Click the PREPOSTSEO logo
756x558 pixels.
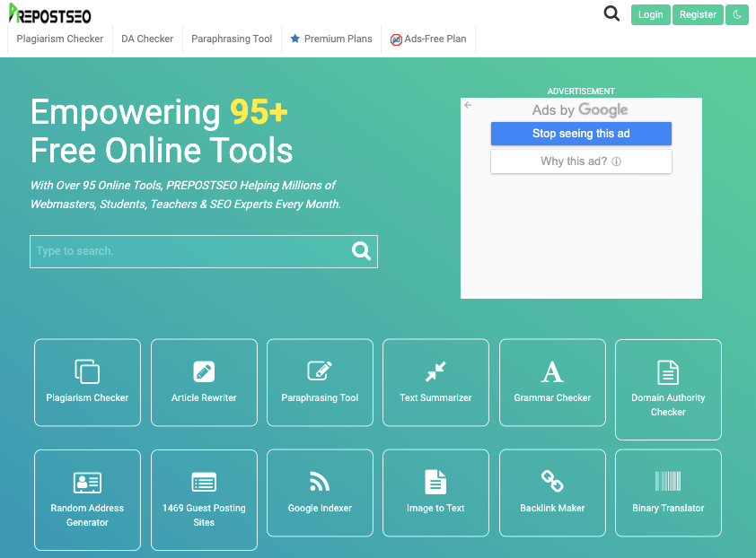pos(49,14)
